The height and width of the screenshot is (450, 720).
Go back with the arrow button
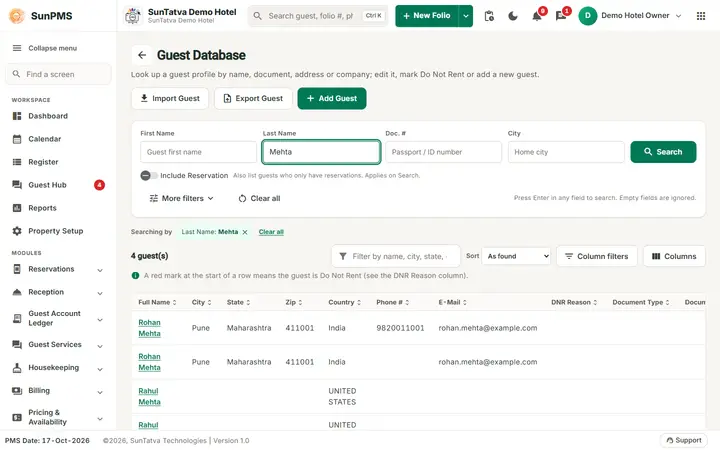click(142, 55)
